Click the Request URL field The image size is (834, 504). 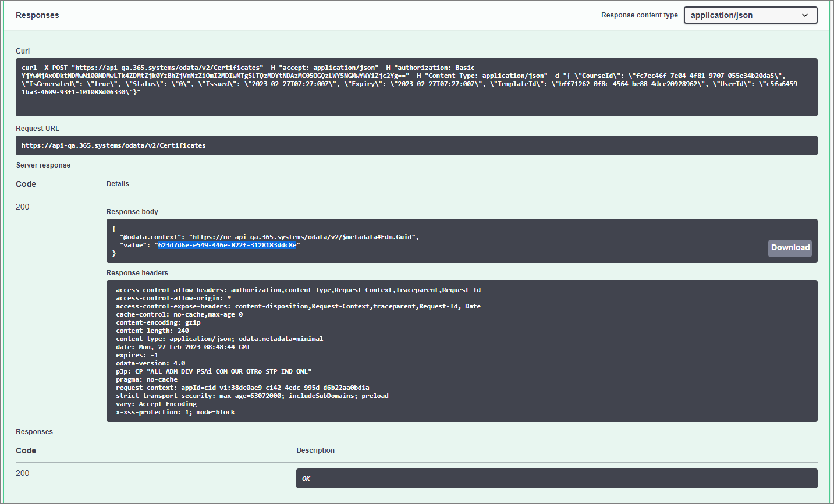coord(417,145)
